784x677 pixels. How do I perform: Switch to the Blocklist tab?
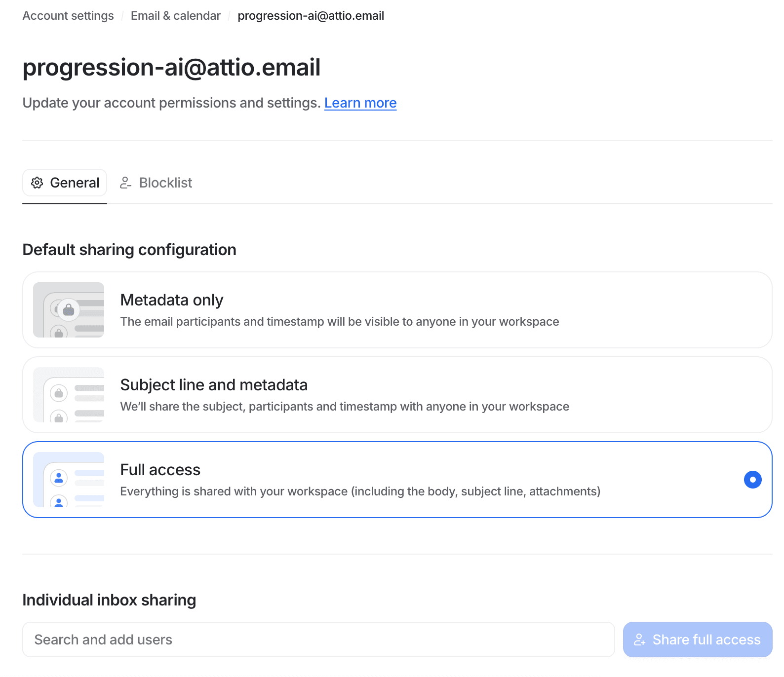click(x=156, y=183)
